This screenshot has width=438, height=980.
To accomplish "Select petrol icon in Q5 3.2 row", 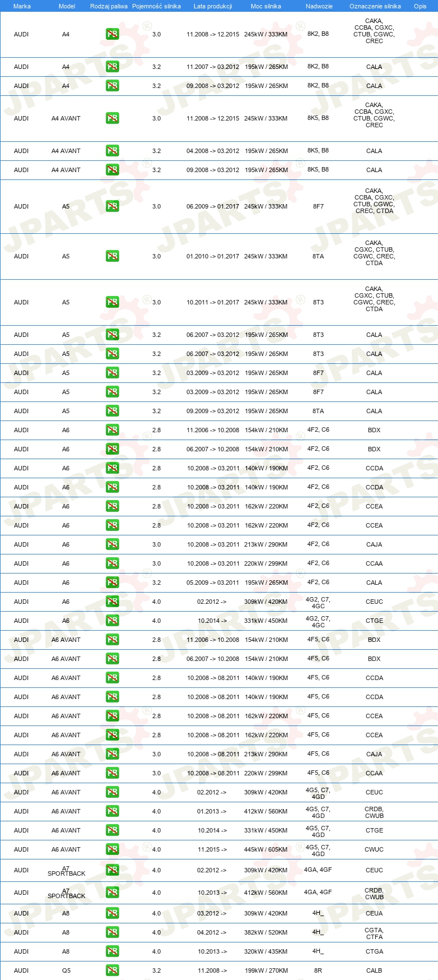I will 113,970.
